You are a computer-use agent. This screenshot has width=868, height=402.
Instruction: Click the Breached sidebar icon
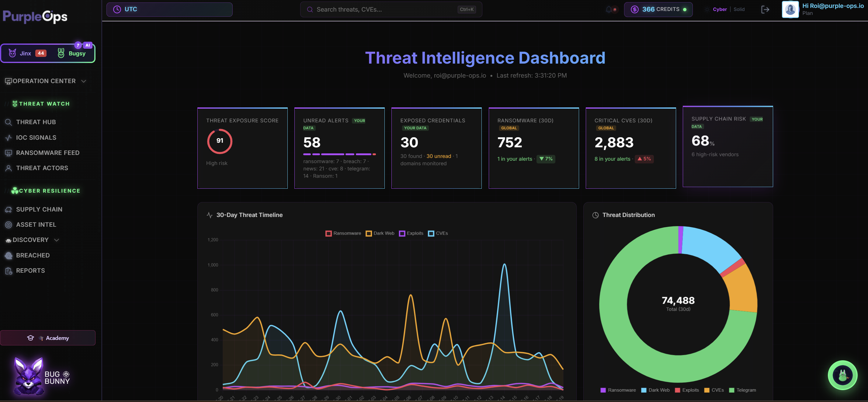click(9, 255)
